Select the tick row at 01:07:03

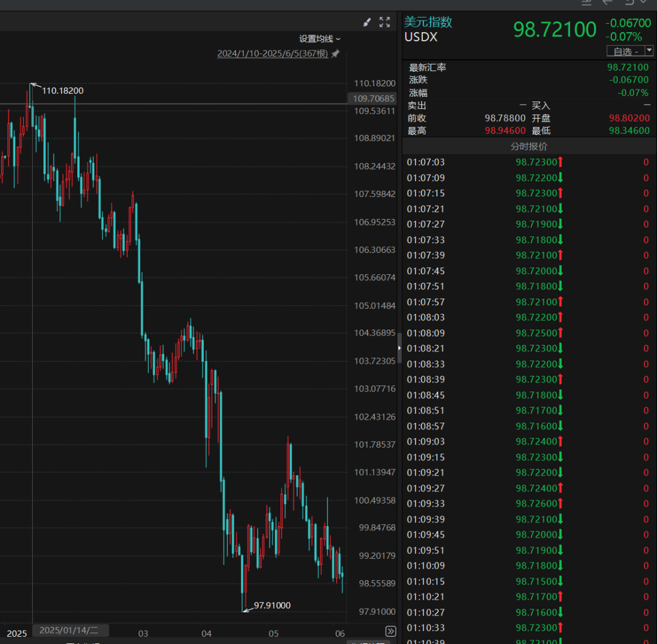pyautogui.click(x=529, y=162)
